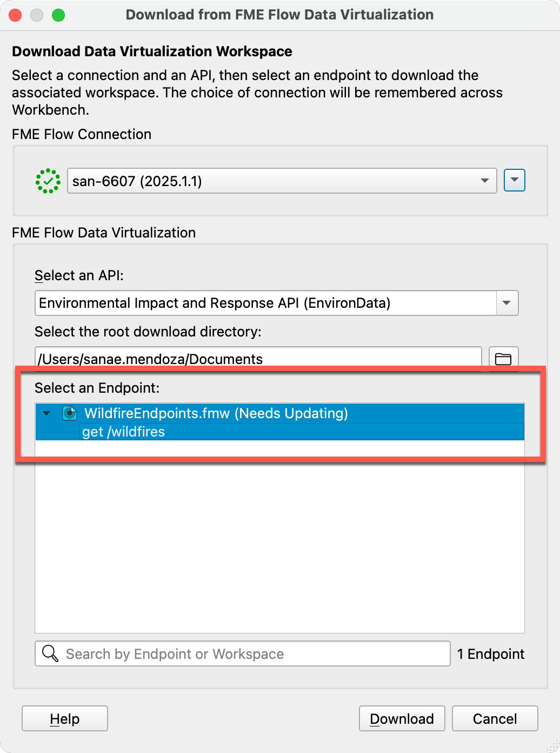The width and height of the screenshot is (560, 753).
Task: Cancel the download dialog
Action: [495, 718]
